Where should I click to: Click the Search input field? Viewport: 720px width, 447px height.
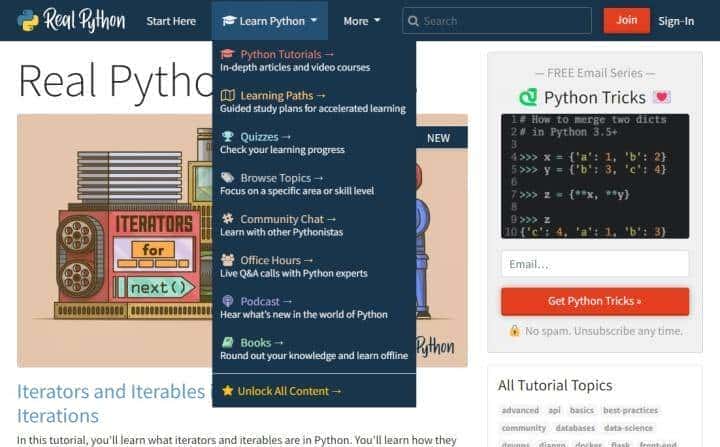(497, 21)
